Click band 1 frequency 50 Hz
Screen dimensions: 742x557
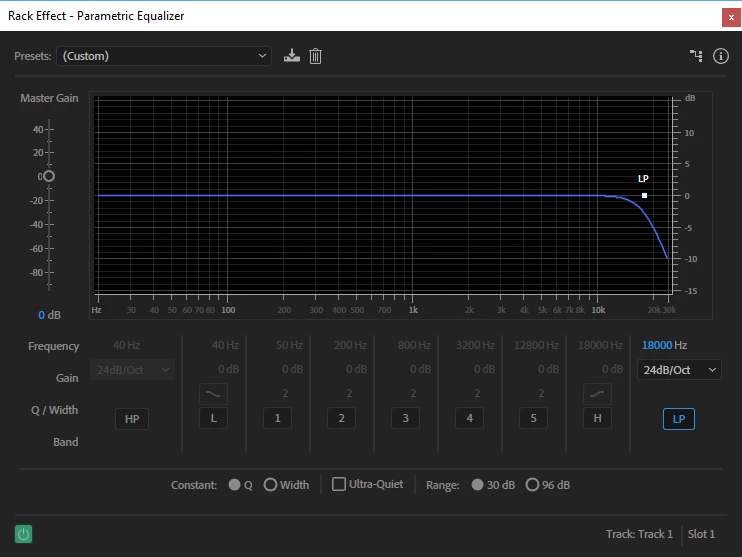point(289,345)
